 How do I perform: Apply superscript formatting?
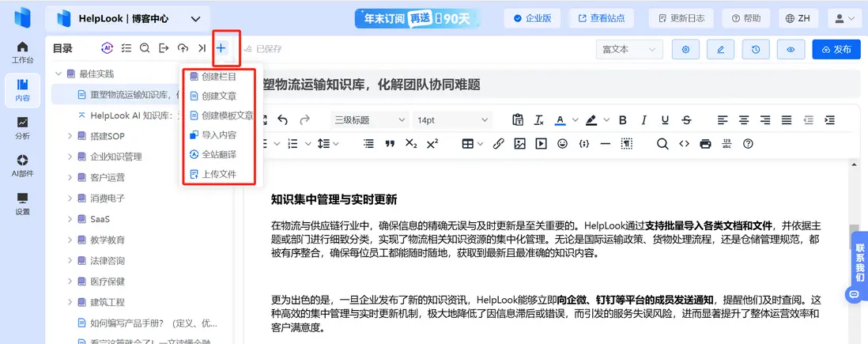point(432,143)
